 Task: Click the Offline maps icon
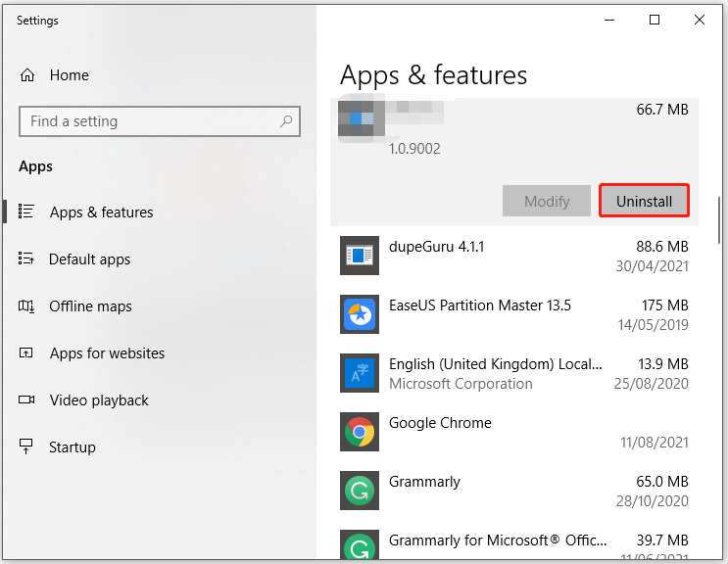pyautogui.click(x=26, y=306)
